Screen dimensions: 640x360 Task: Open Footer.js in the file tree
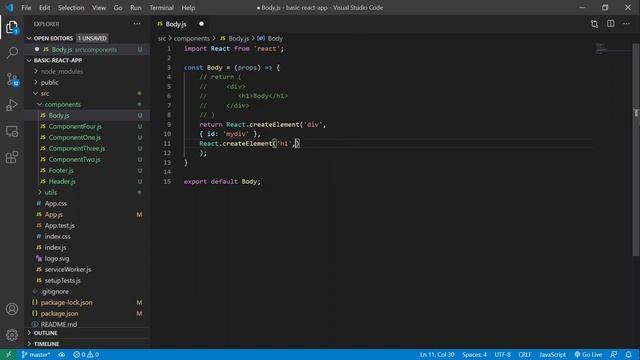tap(61, 171)
